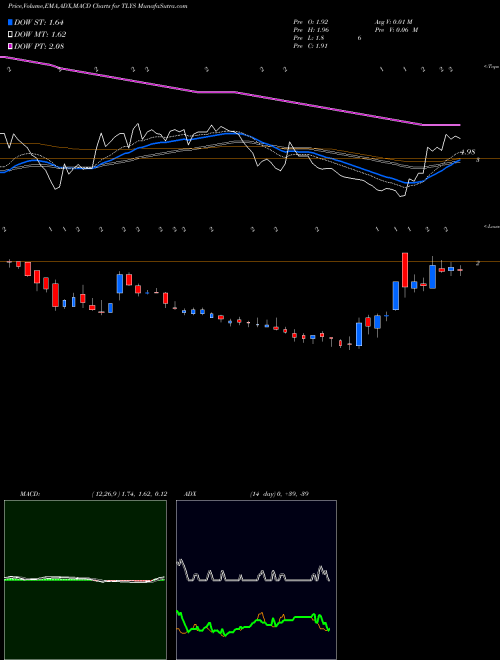Open the dark blue ADX indicator chart
The image size is (500, 660).
click(256, 580)
